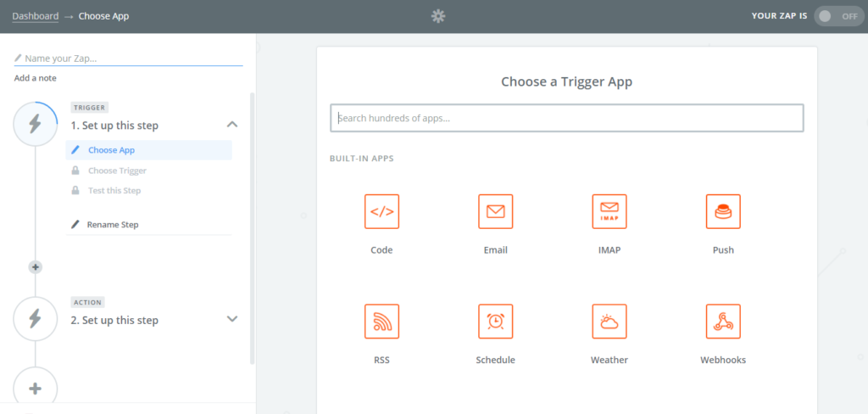Click the Action step lightning bolt circle

point(36,319)
